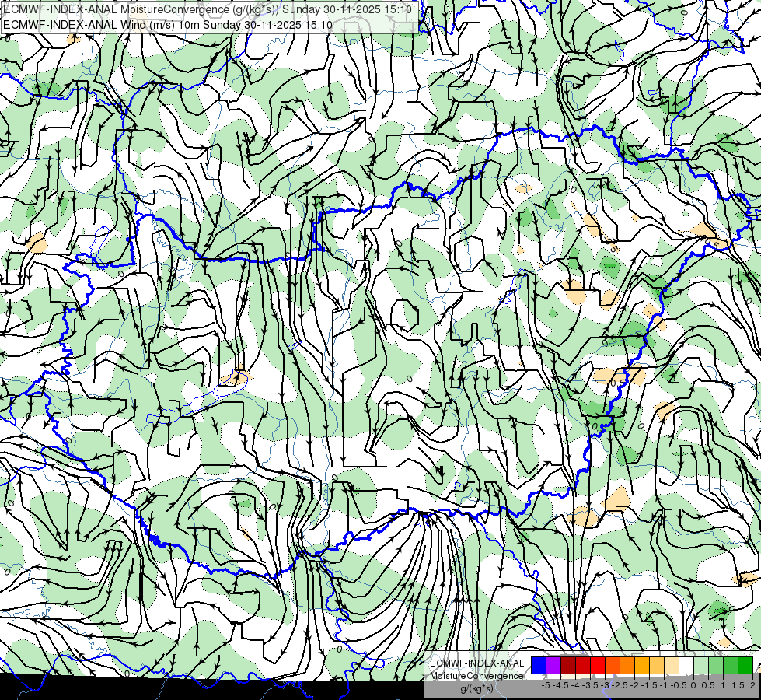Click the '-5' tick label on legend
The image size is (761, 700).
(x=546, y=685)
